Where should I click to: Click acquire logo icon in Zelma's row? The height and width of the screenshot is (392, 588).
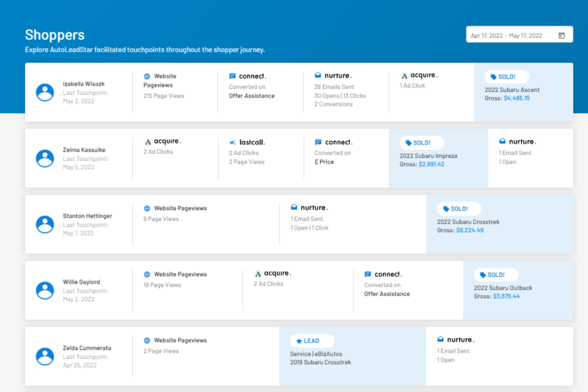(148, 142)
